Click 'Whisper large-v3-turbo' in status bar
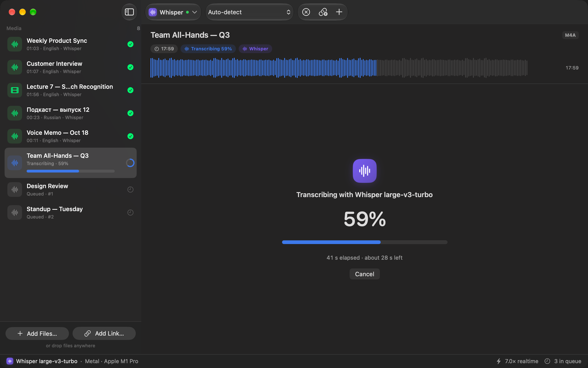 [47, 361]
